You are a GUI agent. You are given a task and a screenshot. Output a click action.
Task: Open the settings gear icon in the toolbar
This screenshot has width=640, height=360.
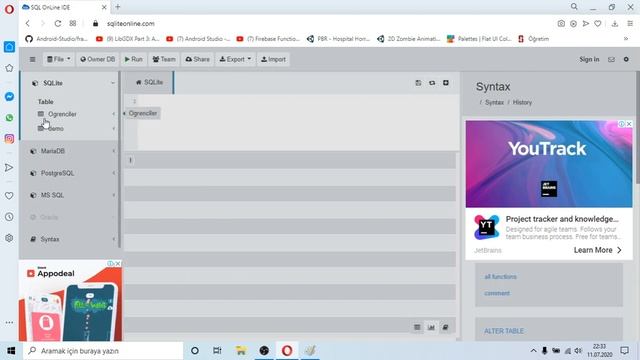pyautogui.click(x=626, y=60)
